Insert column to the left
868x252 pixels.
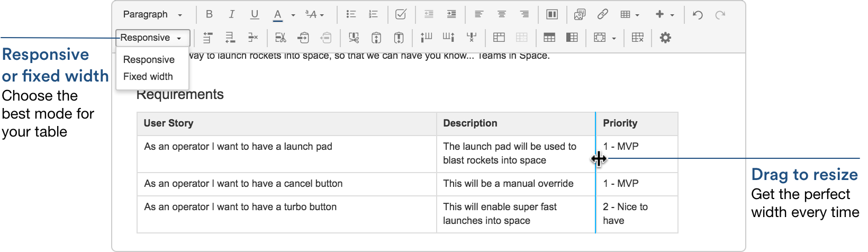[x=426, y=38]
